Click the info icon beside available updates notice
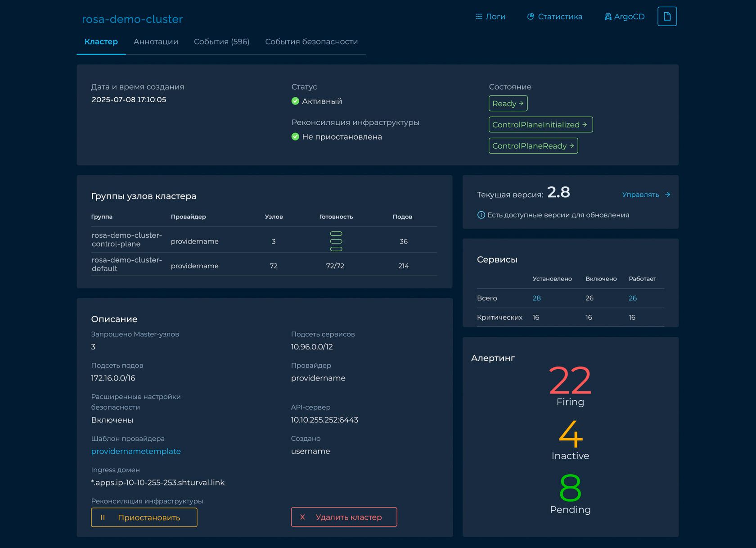The image size is (756, 548). tap(481, 215)
